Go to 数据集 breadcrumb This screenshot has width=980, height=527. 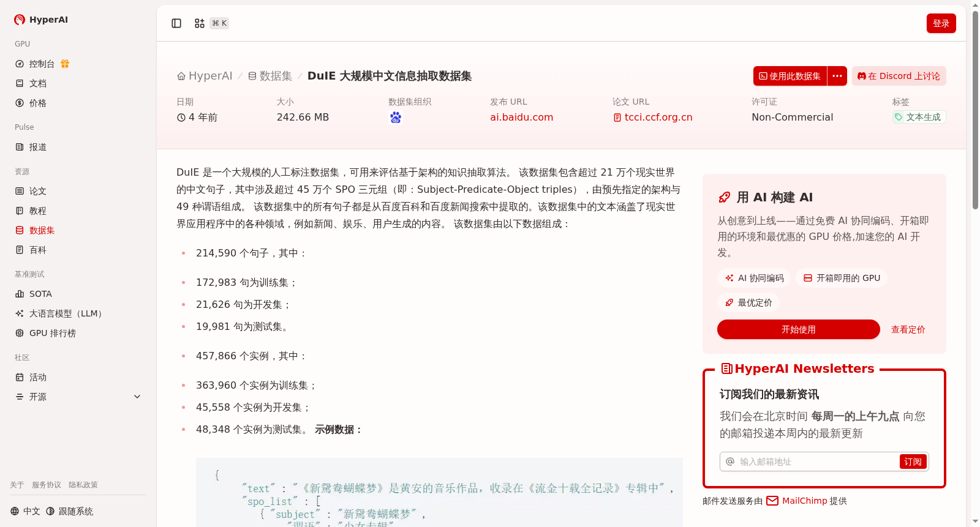tap(270, 76)
